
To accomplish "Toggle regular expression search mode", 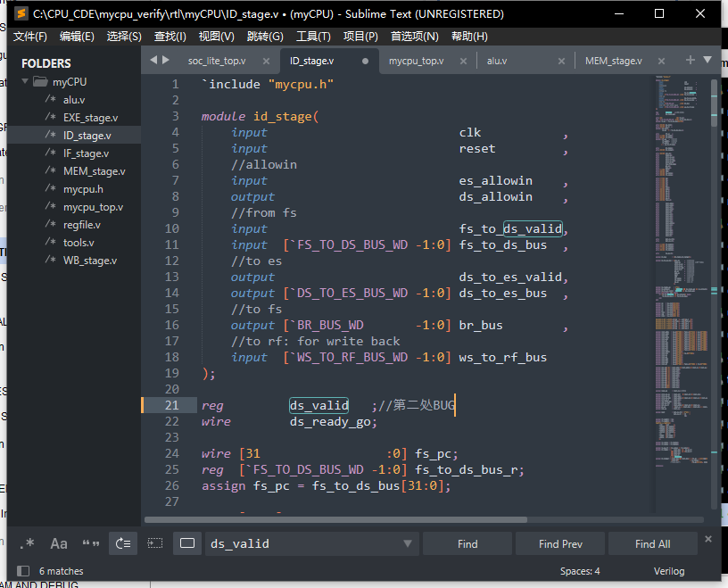I will pyautogui.click(x=28, y=543).
